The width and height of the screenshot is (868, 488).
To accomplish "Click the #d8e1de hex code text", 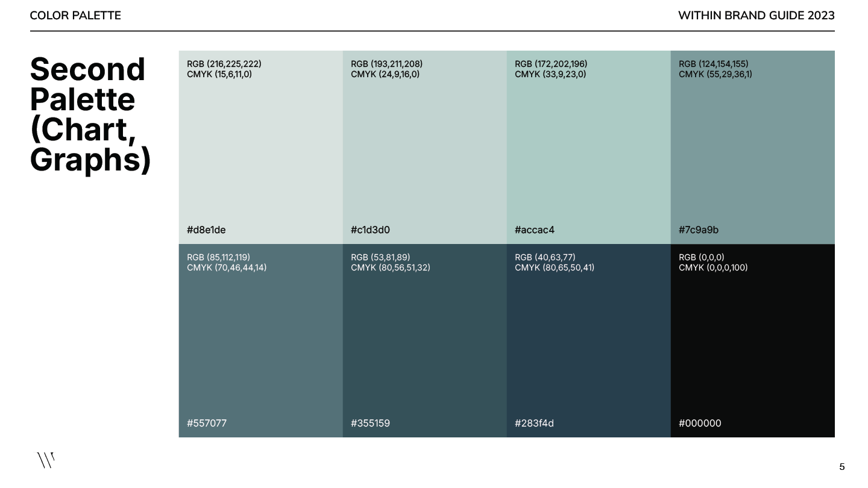I will click(206, 230).
